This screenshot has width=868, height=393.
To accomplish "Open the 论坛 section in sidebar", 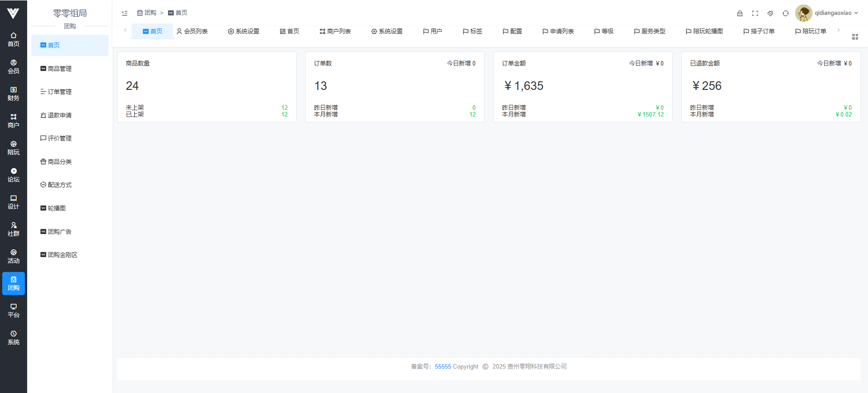I will (x=14, y=175).
